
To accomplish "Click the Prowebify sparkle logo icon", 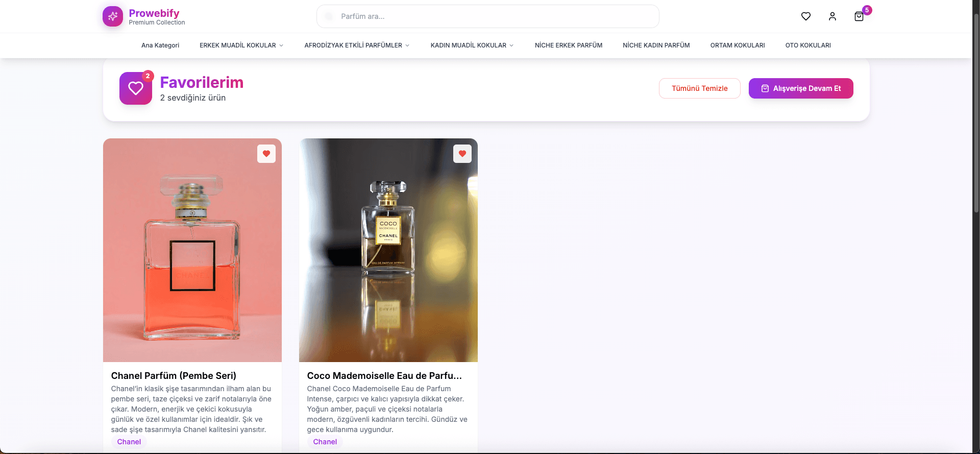I will pyautogui.click(x=113, y=16).
